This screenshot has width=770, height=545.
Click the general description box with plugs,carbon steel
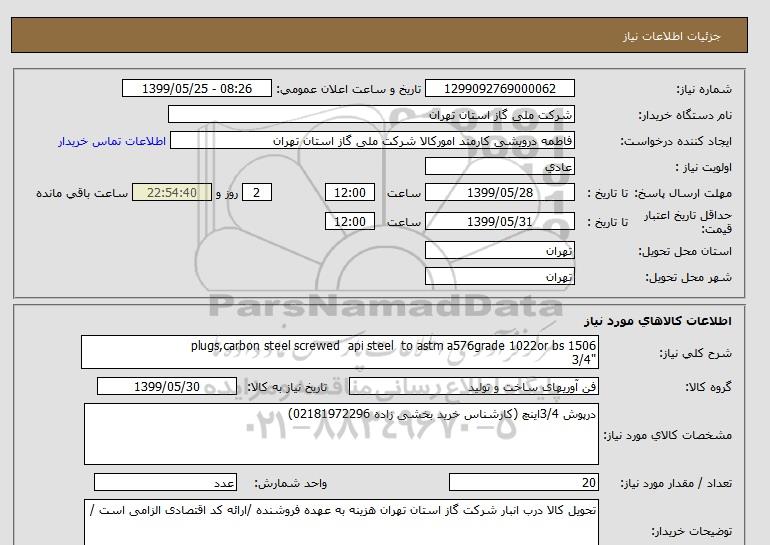pos(340,352)
